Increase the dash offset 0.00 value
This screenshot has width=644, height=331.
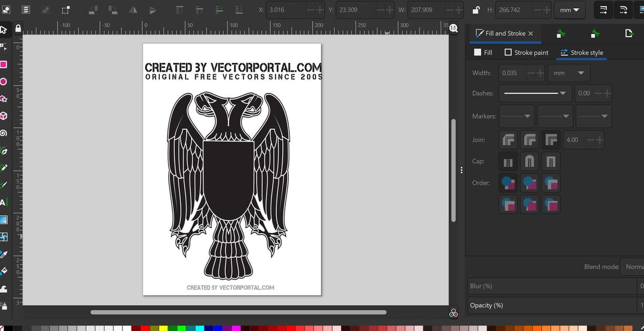607,93
